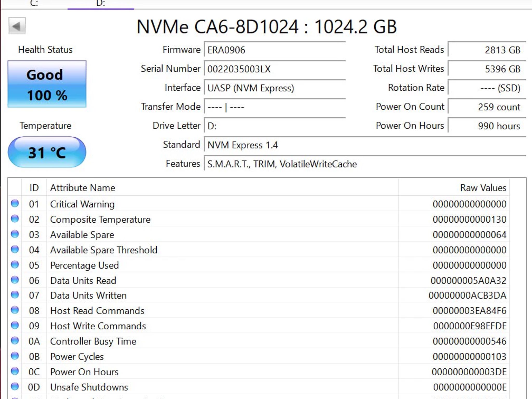This screenshot has width=532, height=399.
Task: Click the Attribute Name column header
Action: coord(223,188)
